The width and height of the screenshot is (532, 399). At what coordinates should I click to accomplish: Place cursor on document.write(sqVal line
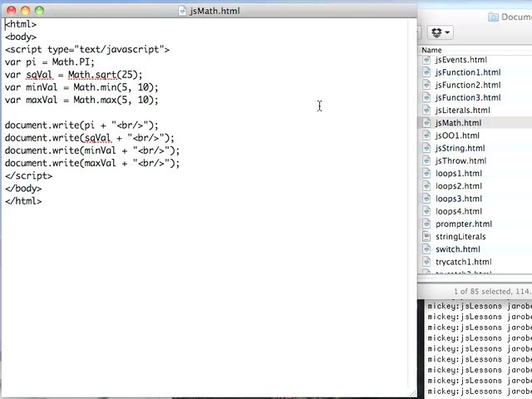coord(90,138)
